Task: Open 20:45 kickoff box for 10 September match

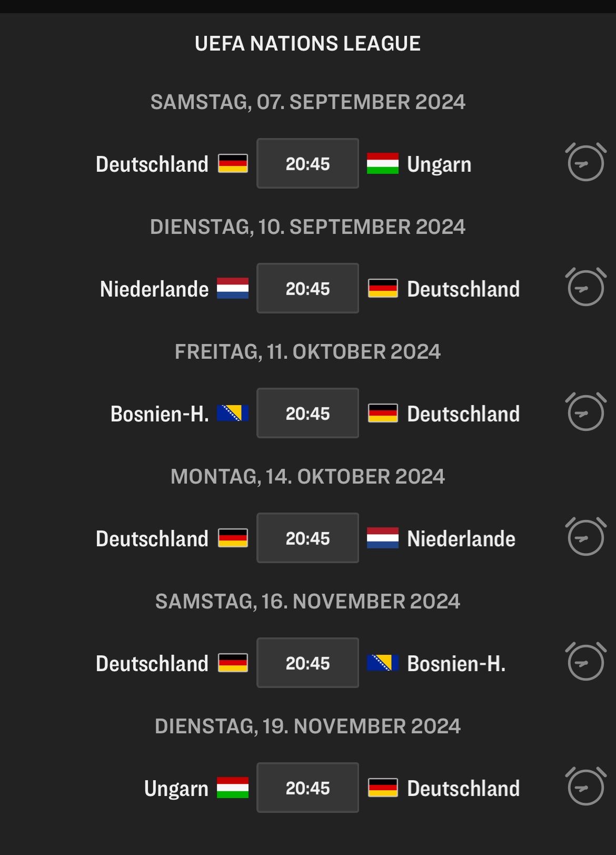Action: click(307, 289)
